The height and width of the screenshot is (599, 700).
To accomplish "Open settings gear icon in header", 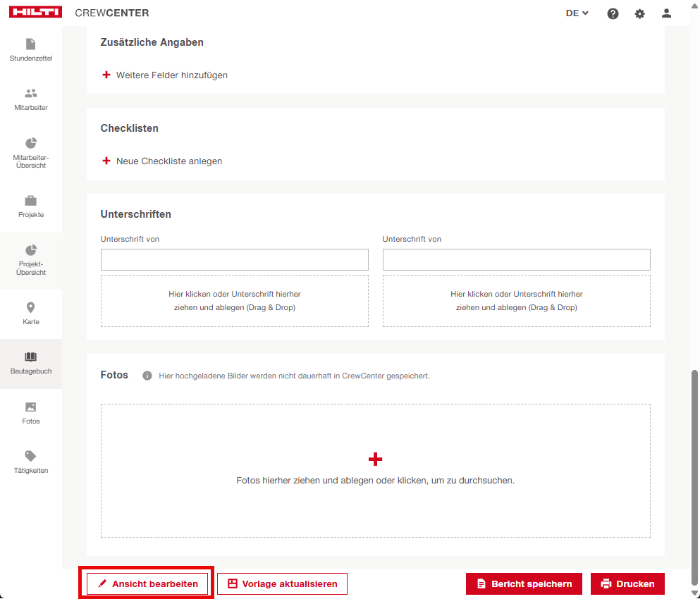I will pos(639,13).
